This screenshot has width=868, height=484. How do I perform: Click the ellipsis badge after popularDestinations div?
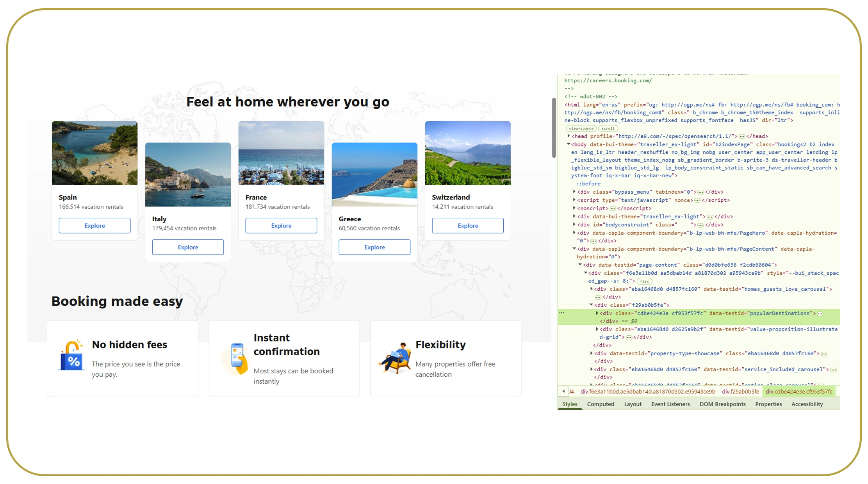coord(820,313)
